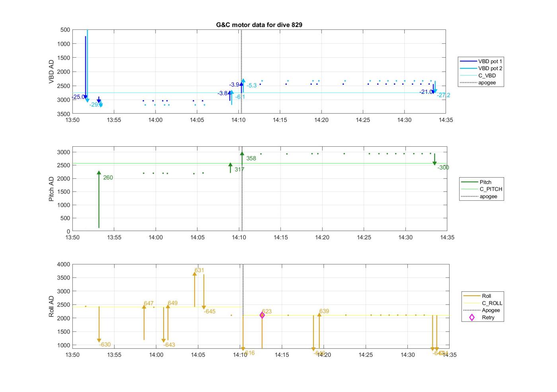The height and width of the screenshot is (392, 557).
Task: Click the roll value label '-643'
Action: [169, 345]
